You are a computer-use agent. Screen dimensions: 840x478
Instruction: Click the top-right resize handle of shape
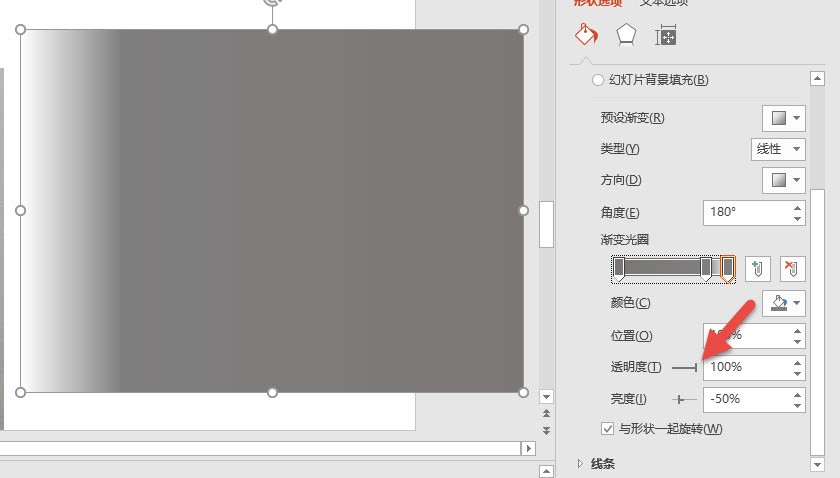pos(523,29)
